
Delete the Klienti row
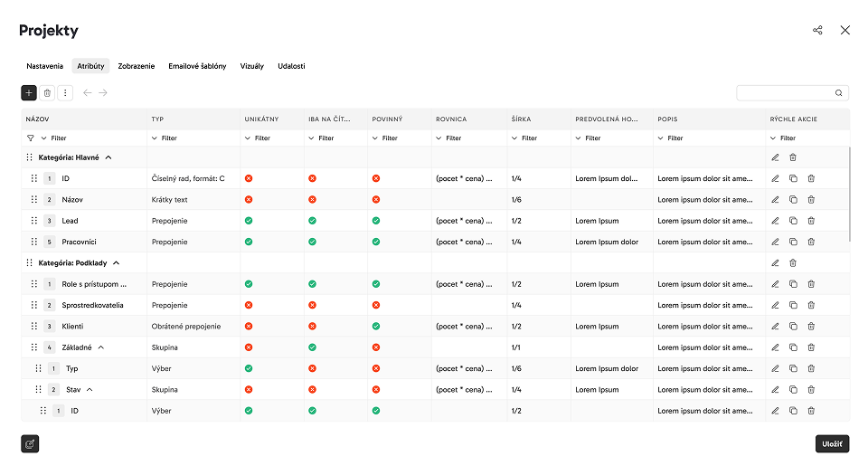tap(811, 327)
